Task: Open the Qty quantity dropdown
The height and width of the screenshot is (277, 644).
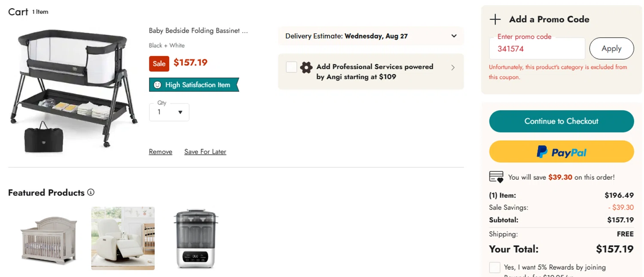Action: coord(169,112)
